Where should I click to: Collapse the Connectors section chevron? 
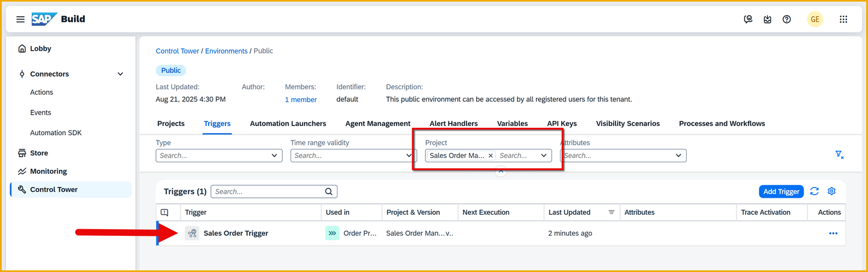(x=120, y=74)
